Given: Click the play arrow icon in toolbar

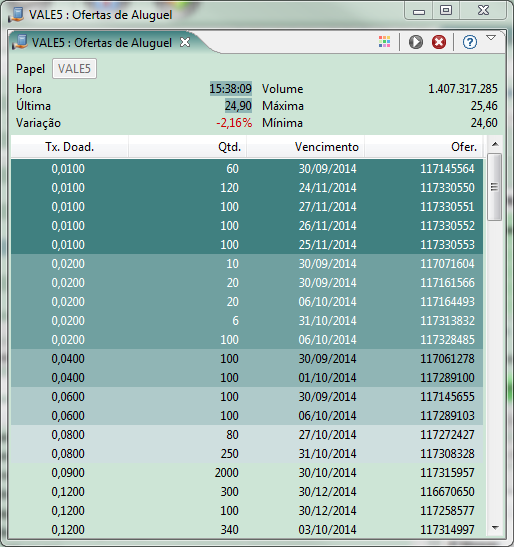Looking at the screenshot, I should coord(416,42).
